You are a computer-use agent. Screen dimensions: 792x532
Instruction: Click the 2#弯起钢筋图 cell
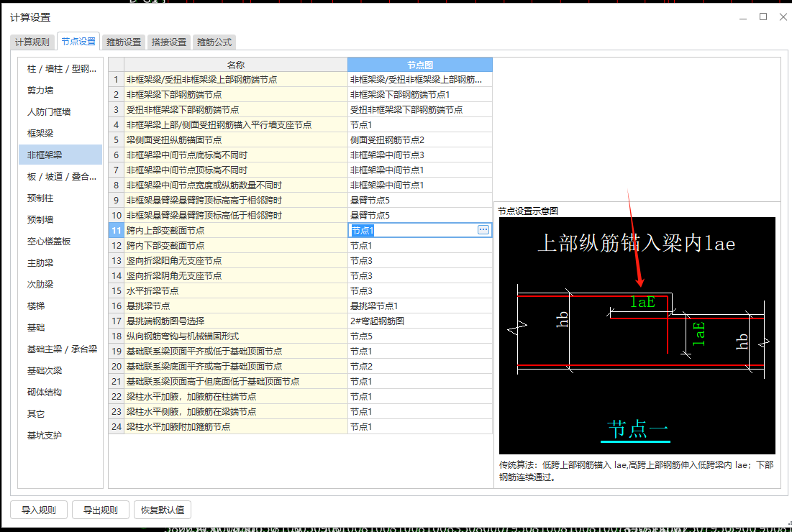click(x=420, y=321)
